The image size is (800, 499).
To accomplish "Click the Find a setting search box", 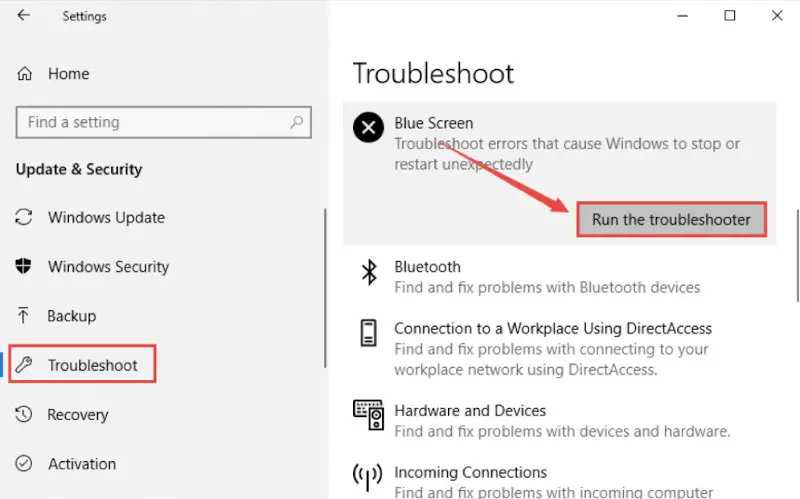I will pyautogui.click(x=164, y=122).
